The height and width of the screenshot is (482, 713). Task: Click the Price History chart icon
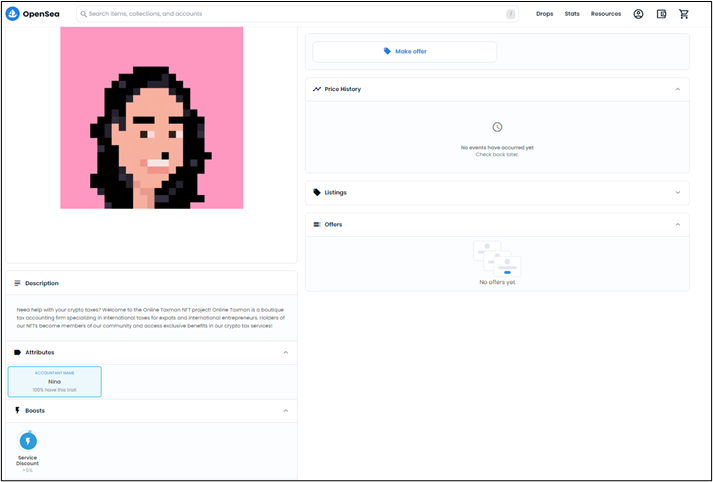pyautogui.click(x=317, y=89)
